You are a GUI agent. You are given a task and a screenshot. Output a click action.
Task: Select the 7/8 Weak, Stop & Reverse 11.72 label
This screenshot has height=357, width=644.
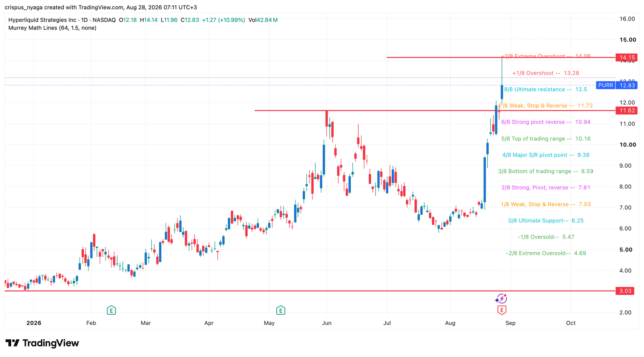click(546, 106)
